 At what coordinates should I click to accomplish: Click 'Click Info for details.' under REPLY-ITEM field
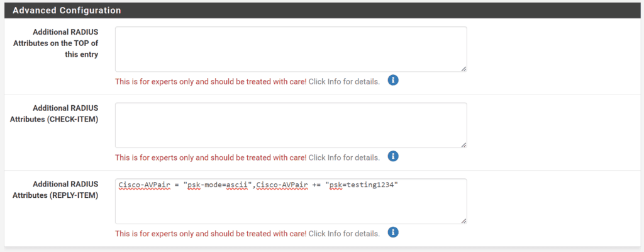[x=344, y=234]
